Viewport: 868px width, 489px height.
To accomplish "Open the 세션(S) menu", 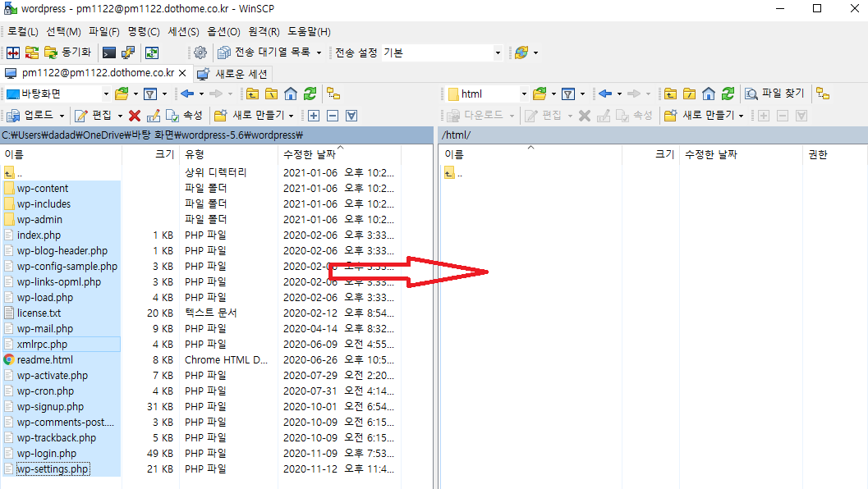I will [x=183, y=31].
